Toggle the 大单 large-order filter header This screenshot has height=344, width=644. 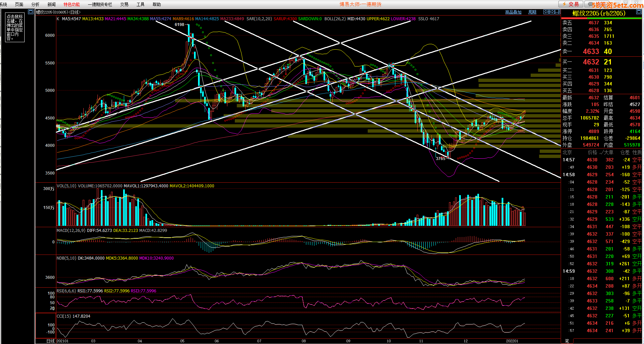tap(608, 152)
